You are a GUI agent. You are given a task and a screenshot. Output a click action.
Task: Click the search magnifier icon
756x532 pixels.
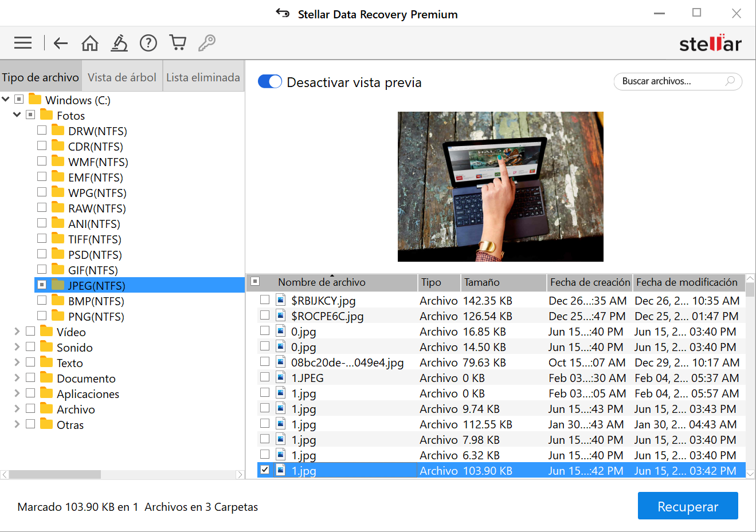click(x=730, y=81)
